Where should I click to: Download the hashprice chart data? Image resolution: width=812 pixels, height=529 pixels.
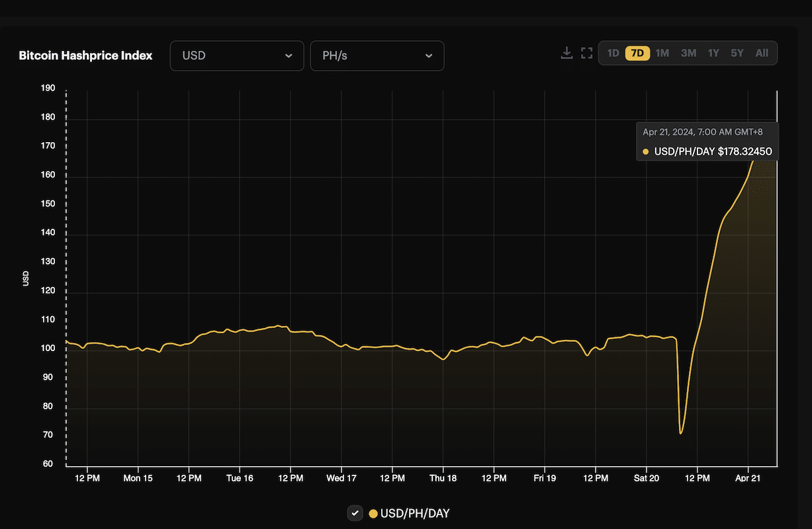tap(566, 53)
